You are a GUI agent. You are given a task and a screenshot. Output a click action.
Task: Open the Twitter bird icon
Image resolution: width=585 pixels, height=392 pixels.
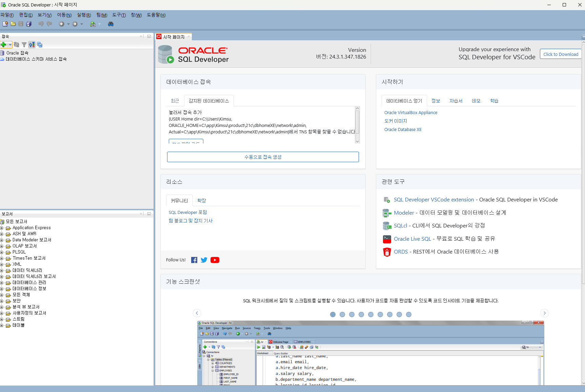click(204, 260)
